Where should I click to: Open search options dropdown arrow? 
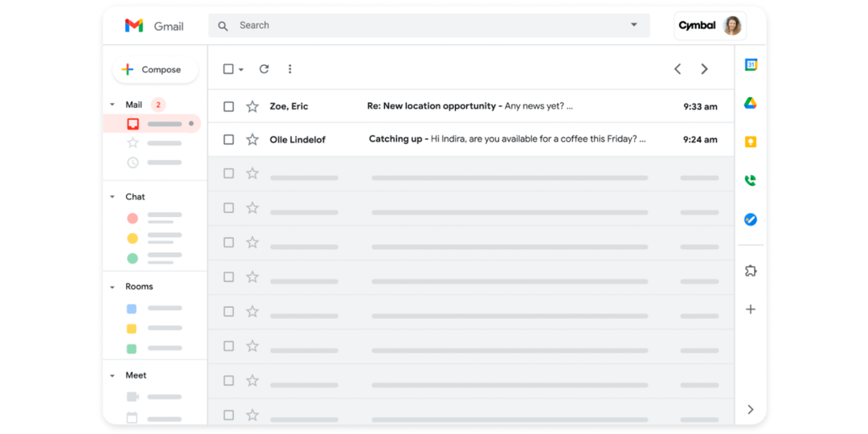pos(634,25)
